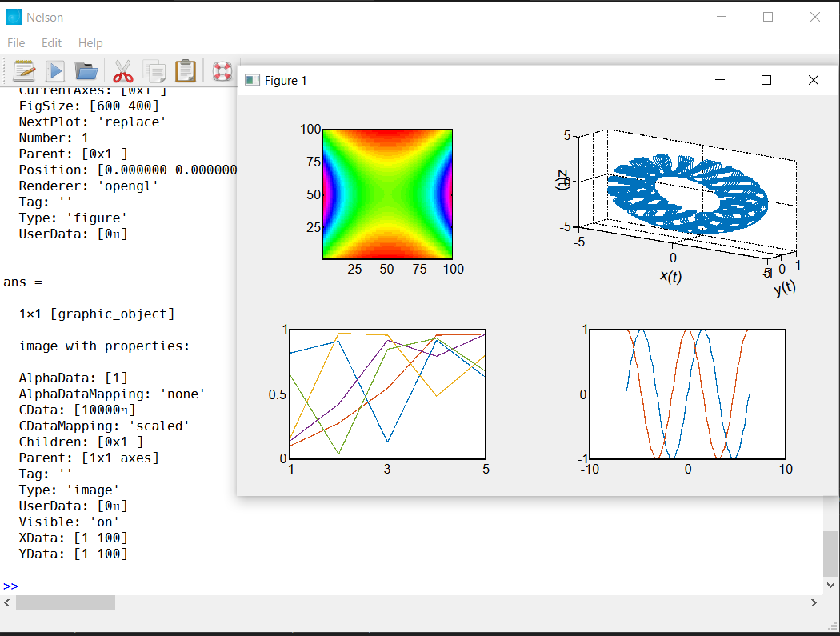The image size is (840, 636).
Task: Click the clipboard paste icon
Action: (186, 70)
